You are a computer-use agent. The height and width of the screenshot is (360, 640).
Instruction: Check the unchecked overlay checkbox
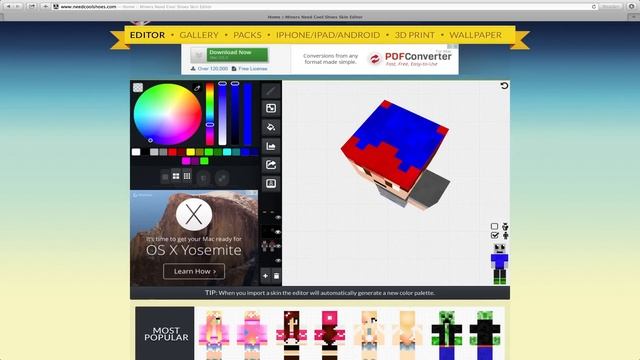(494, 226)
